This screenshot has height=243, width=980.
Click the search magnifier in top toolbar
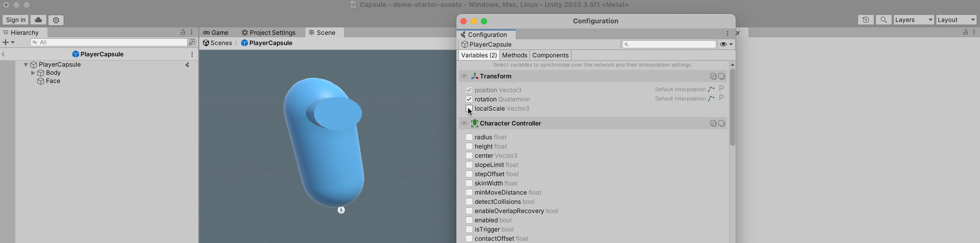[x=883, y=20]
